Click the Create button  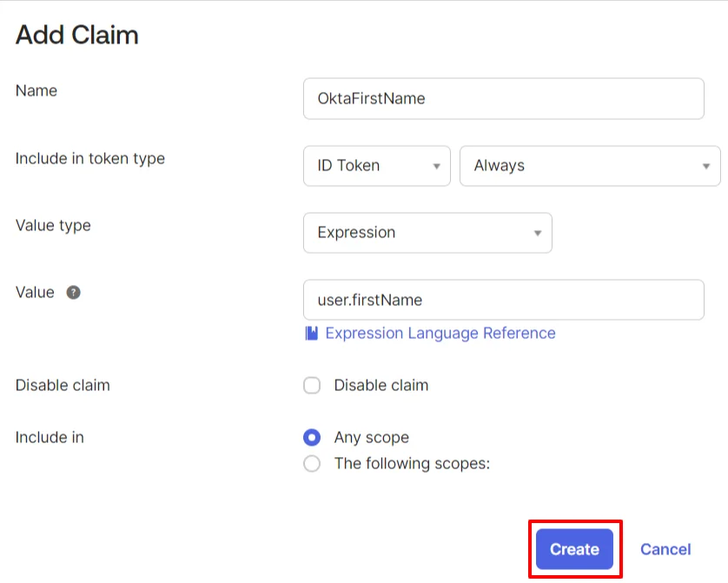click(x=573, y=549)
